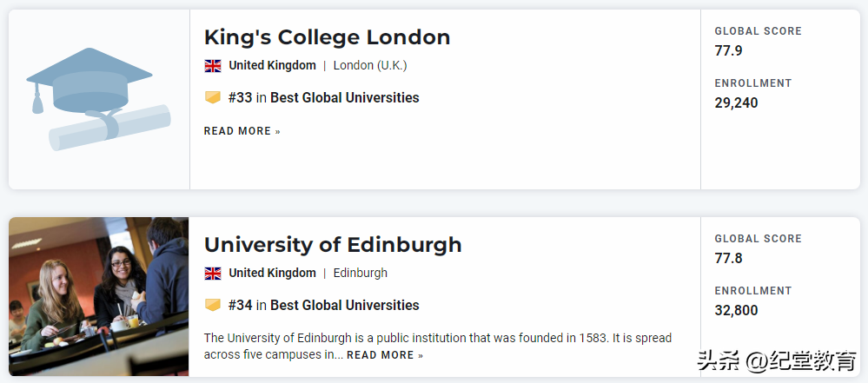The image size is (868, 383).
Task: Open University of Edinburgh students photo thumbnail
Action: point(98,295)
